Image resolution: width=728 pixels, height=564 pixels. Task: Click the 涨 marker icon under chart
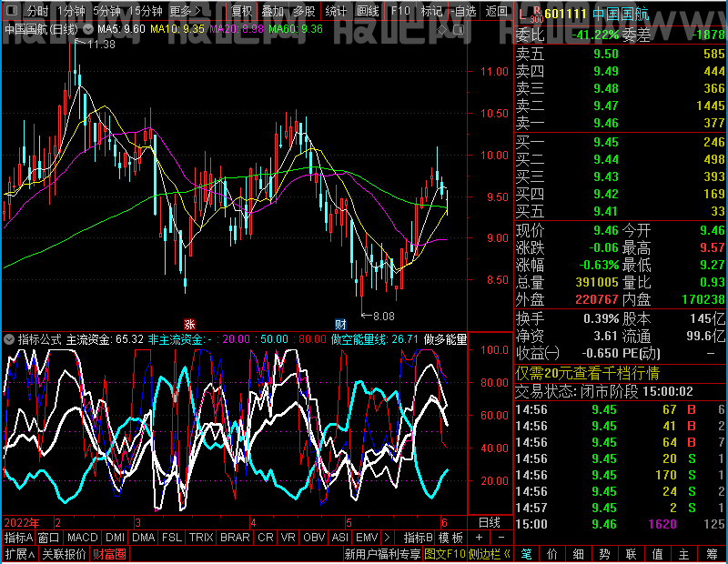(189, 324)
